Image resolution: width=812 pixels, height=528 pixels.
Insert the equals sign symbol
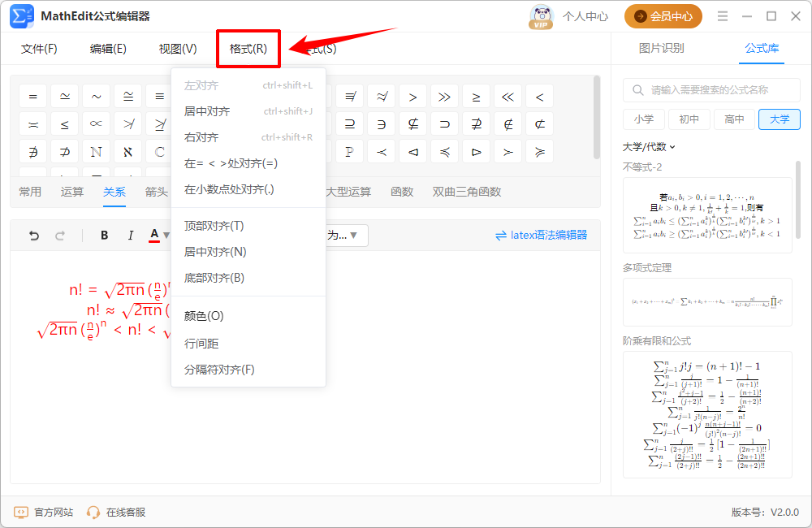(x=33, y=97)
